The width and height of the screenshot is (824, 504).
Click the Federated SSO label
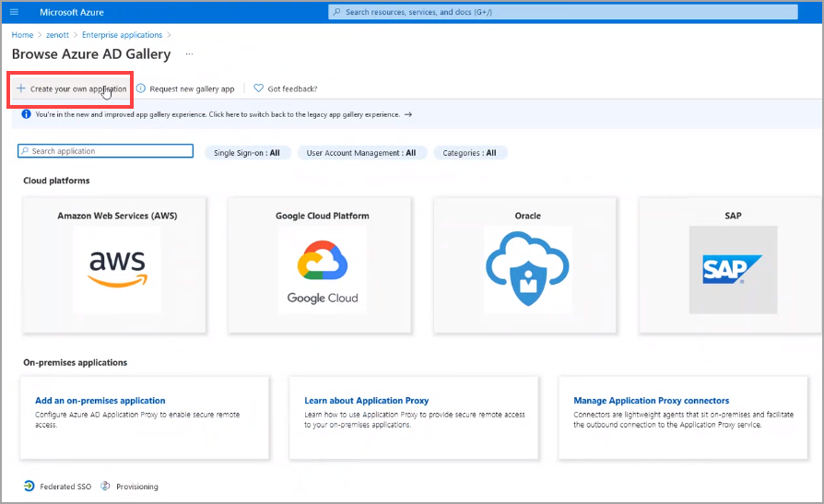point(65,486)
